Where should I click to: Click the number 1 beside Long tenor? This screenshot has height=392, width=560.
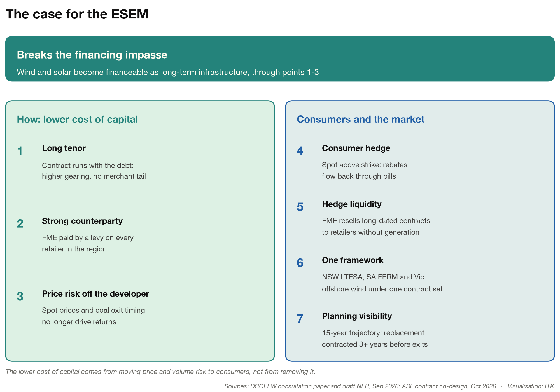pyautogui.click(x=20, y=151)
